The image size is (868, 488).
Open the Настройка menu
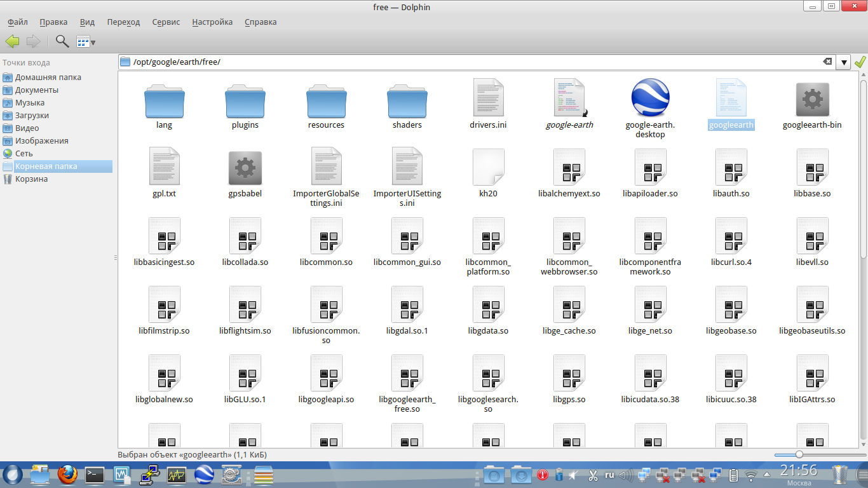click(x=212, y=22)
